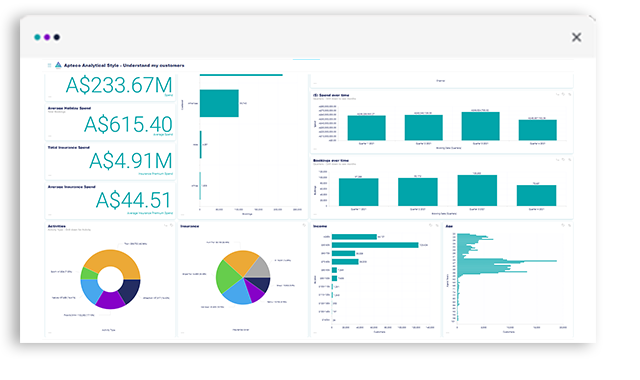Select the navy slice of Insurance pie

tap(260, 284)
